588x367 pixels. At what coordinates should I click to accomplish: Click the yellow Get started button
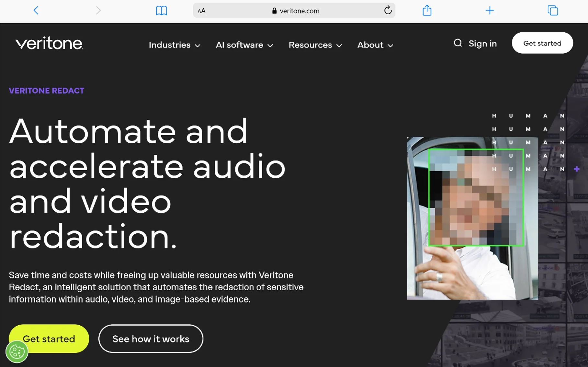pyautogui.click(x=49, y=339)
